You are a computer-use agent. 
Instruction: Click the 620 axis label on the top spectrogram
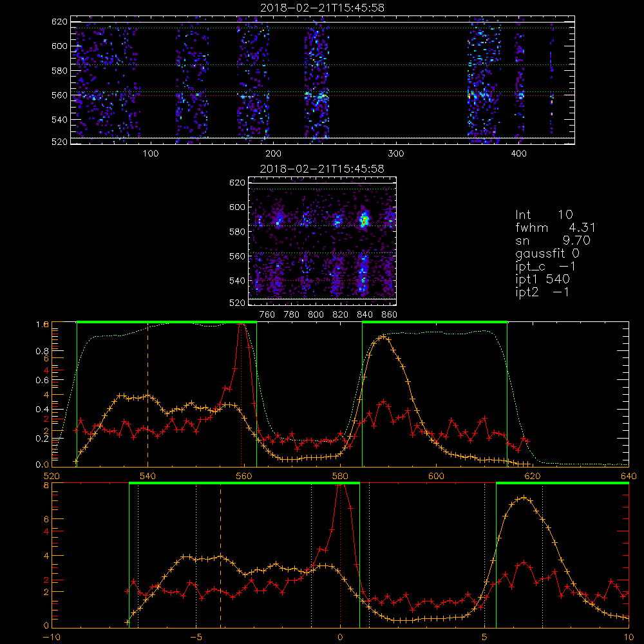coord(59,21)
